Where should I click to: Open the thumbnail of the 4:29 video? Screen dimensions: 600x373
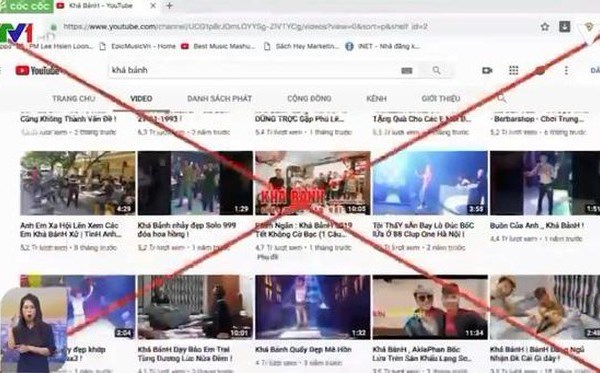coord(78,183)
